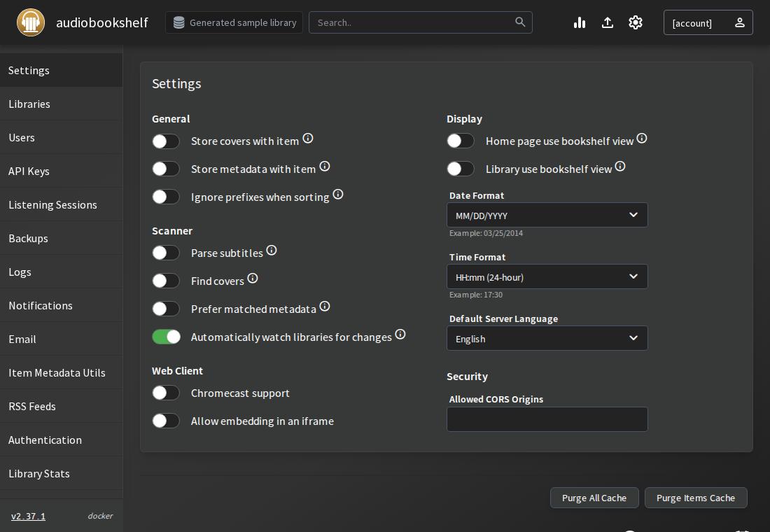The height and width of the screenshot is (532, 770).
Task: Show info for Store metadata with item
Action: (325, 167)
